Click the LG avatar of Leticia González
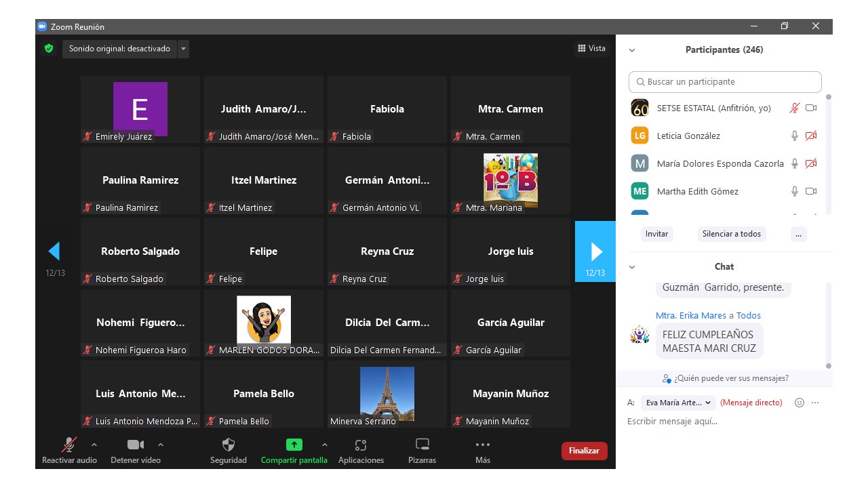The image size is (868, 488). point(639,136)
